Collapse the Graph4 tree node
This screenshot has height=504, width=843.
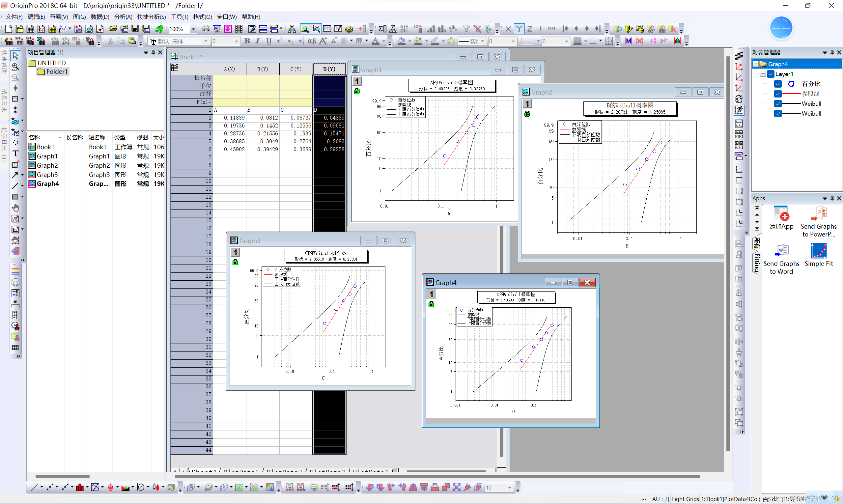tap(756, 64)
